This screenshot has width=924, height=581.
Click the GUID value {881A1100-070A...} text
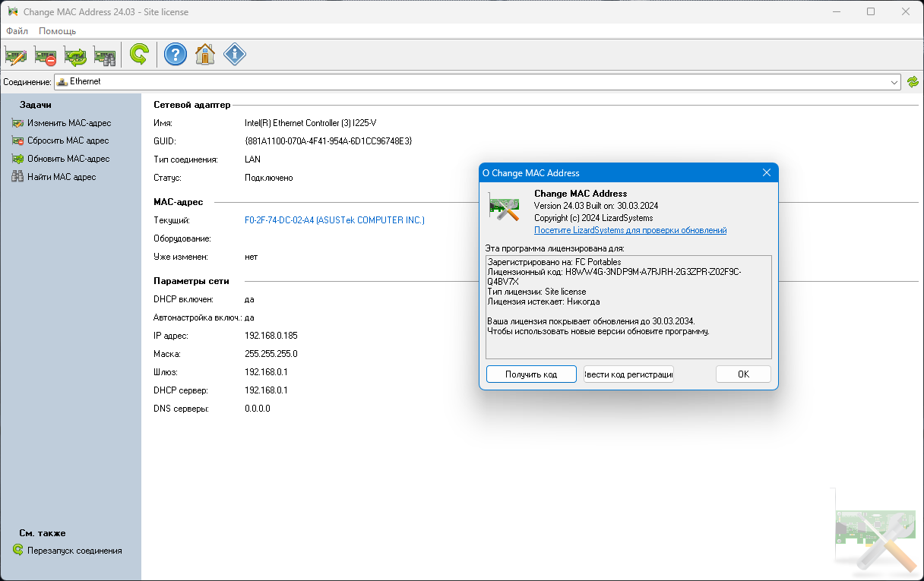tap(328, 141)
